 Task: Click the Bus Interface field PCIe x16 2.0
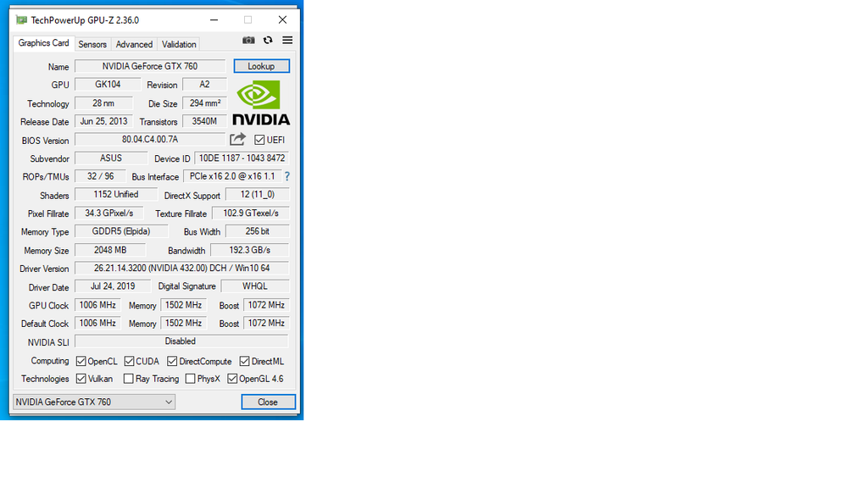pyautogui.click(x=232, y=176)
